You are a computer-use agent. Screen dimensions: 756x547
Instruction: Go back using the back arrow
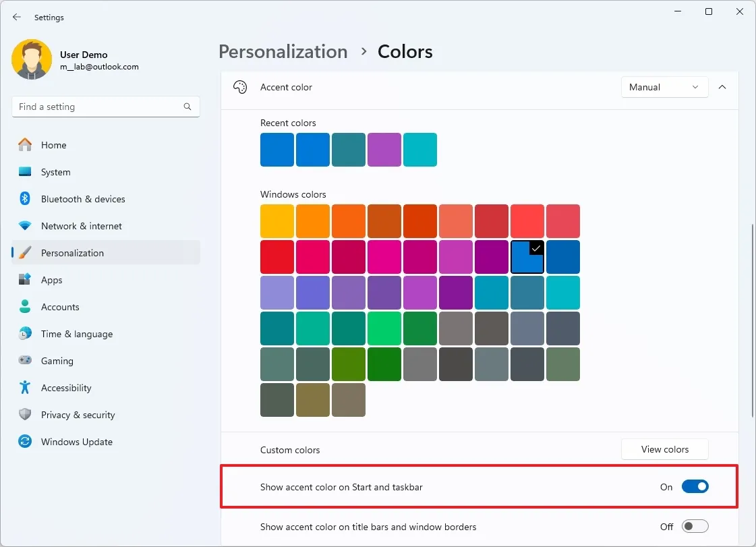tap(17, 18)
